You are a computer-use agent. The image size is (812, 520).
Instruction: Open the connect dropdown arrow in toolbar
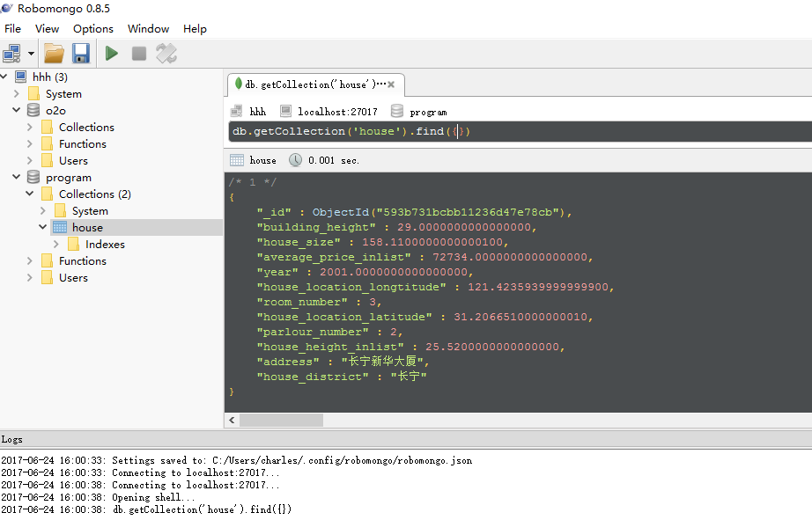pos(31,54)
